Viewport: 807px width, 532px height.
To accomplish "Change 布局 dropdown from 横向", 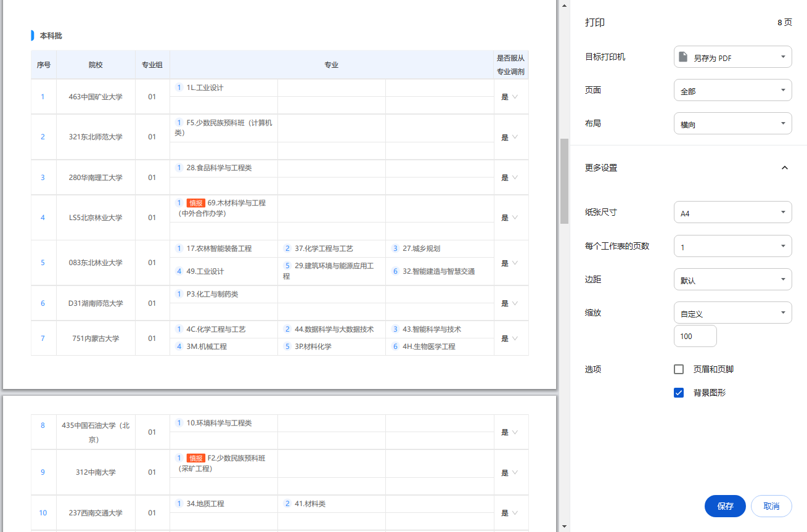I will (x=732, y=124).
